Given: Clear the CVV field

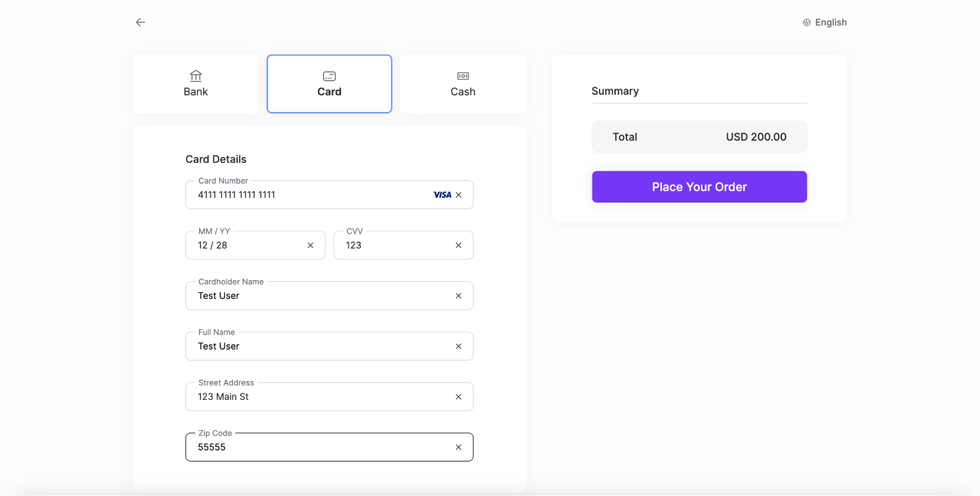Looking at the screenshot, I should 459,245.
